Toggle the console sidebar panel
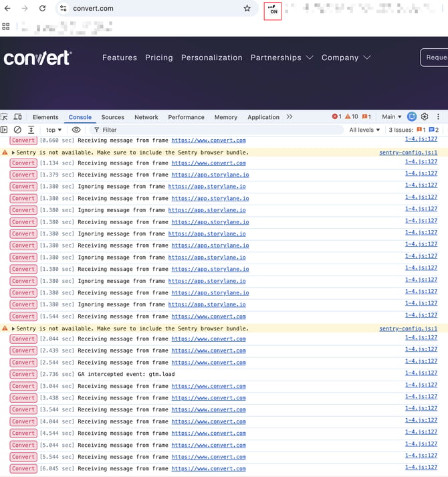The height and width of the screenshot is (477, 448). pos(4,130)
